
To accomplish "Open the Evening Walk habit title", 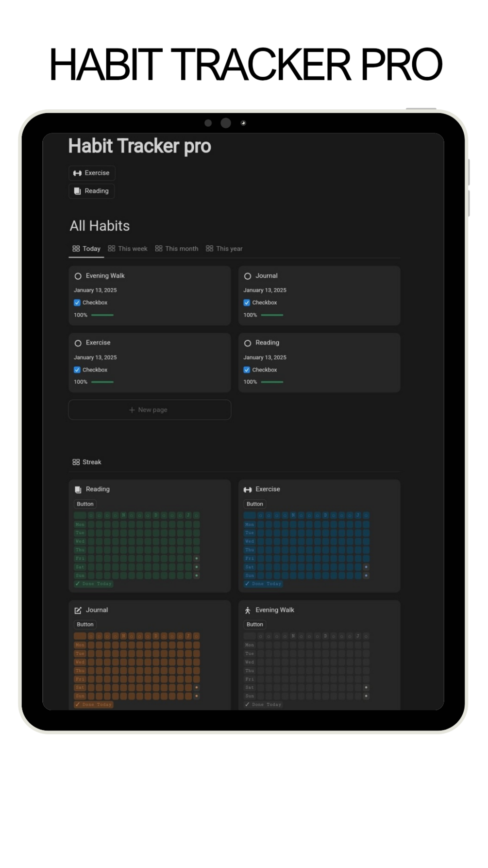I will [105, 276].
